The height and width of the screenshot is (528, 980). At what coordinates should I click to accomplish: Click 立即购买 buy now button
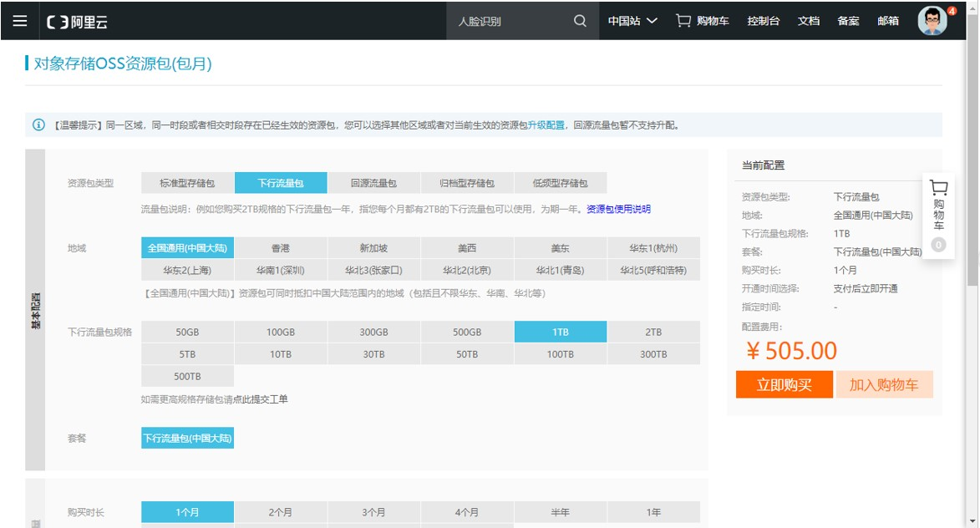click(x=785, y=384)
